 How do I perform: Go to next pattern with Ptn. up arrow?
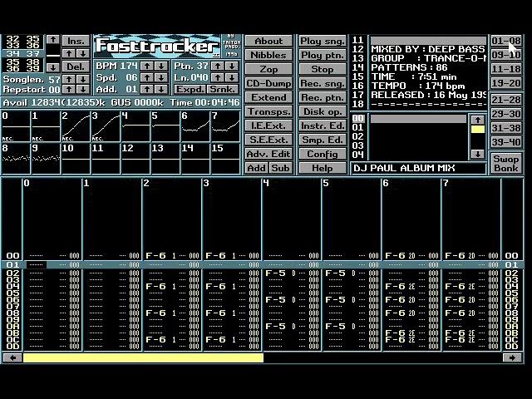[x=218, y=66]
